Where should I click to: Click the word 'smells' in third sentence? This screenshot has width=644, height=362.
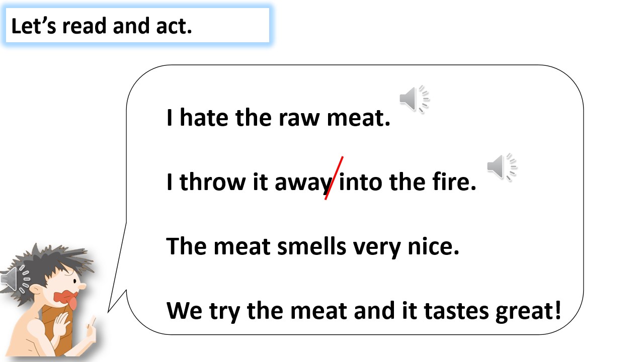click(312, 246)
